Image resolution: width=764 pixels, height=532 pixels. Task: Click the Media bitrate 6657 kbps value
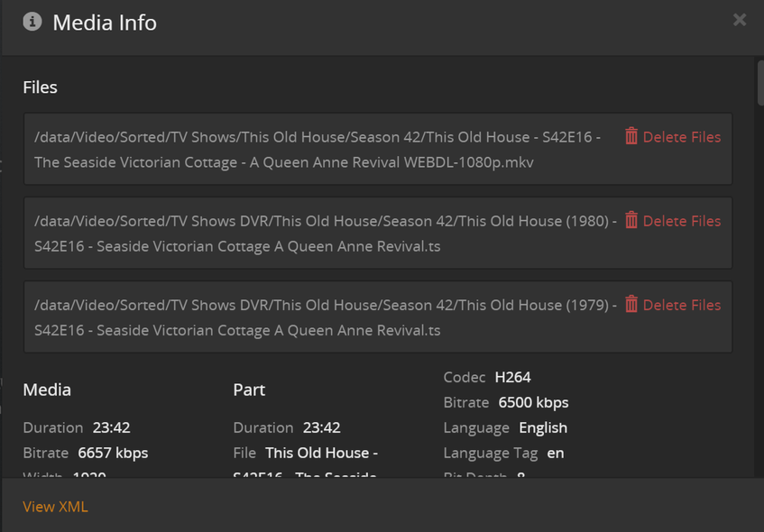(113, 453)
